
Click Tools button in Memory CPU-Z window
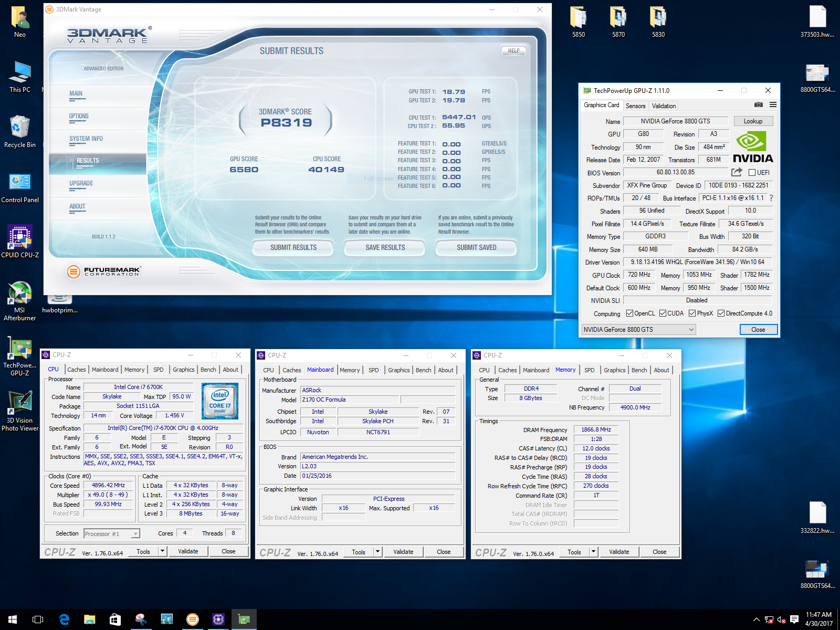point(574,552)
